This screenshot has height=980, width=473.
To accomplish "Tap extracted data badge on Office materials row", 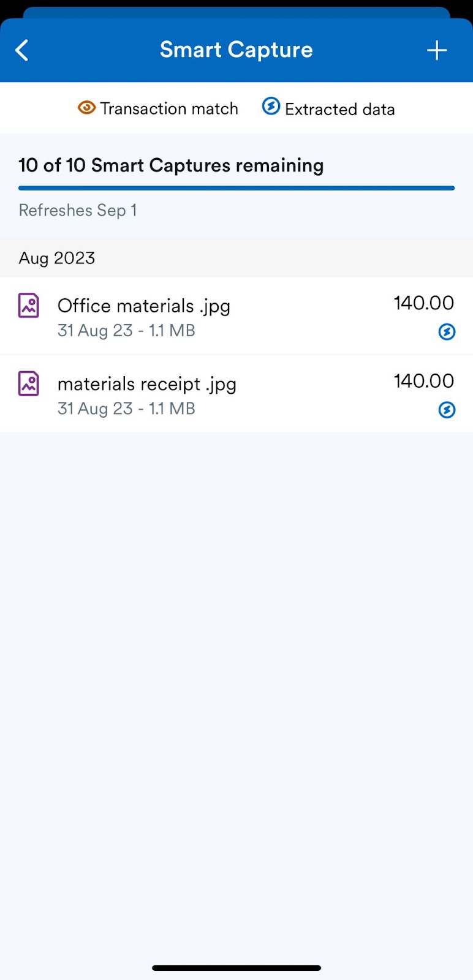I will click(x=447, y=332).
